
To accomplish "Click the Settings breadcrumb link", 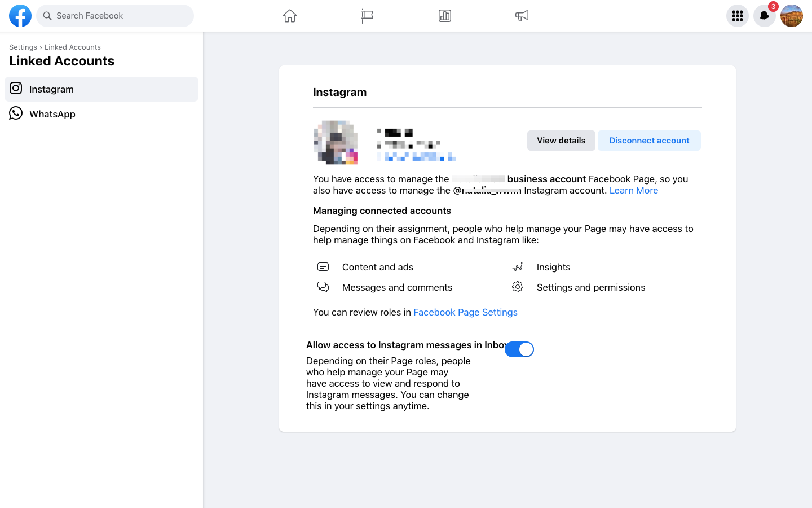I will click(x=23, y=47).
